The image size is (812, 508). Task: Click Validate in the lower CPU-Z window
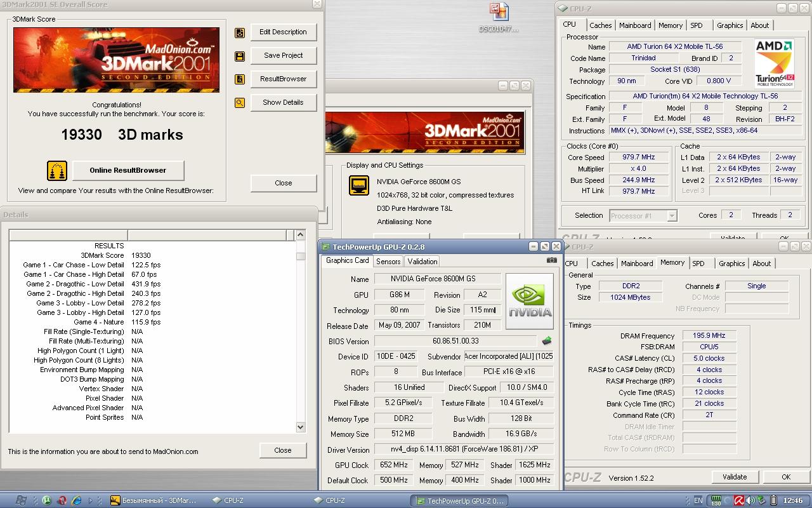735,477
